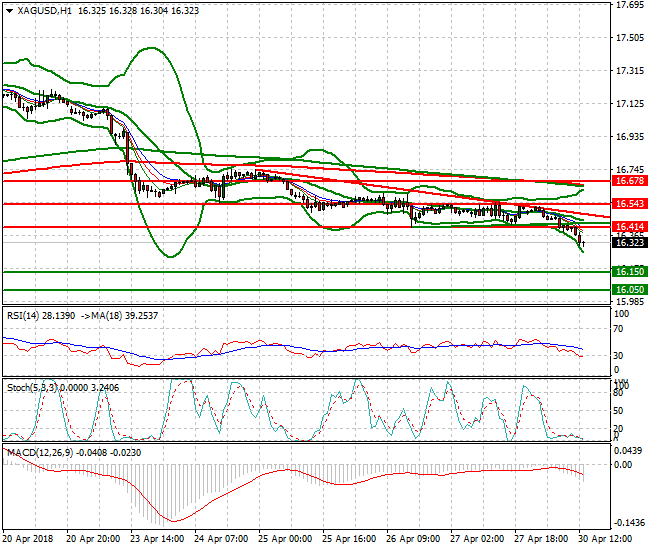The image size is (650, 550).
Task: Click the RSI(14) indicator label
Action: [22, 315]
